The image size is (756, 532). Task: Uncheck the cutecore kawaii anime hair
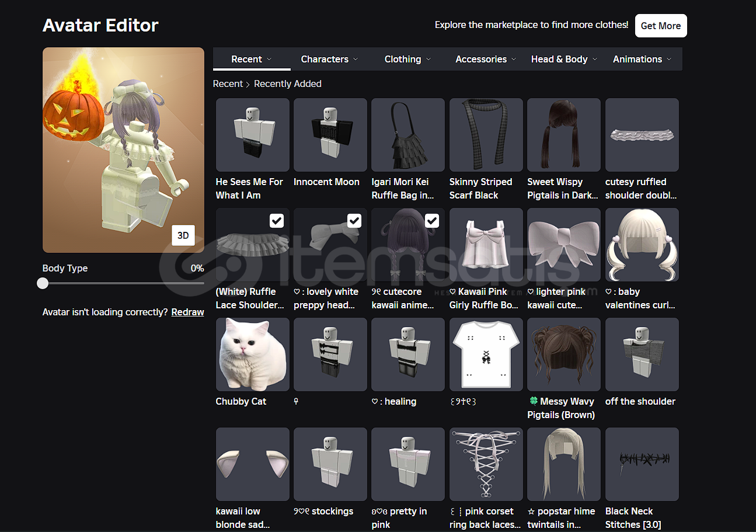point(432,220)
